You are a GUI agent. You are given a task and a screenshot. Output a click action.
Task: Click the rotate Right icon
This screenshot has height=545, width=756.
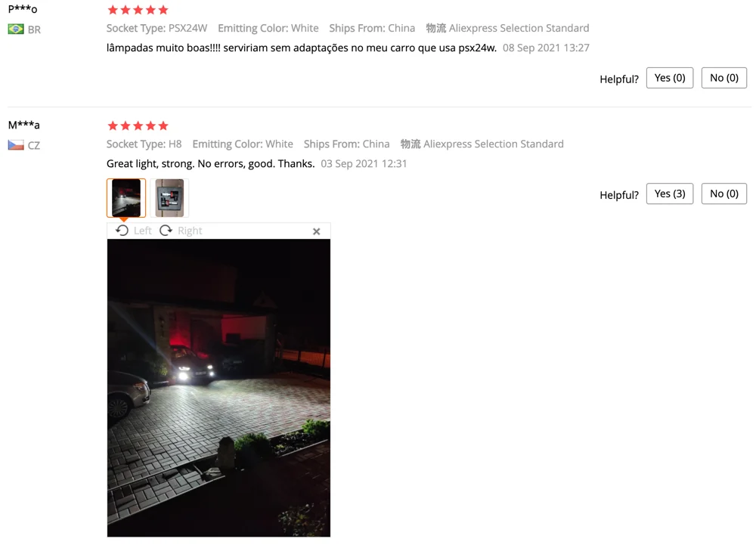[166, 231]
